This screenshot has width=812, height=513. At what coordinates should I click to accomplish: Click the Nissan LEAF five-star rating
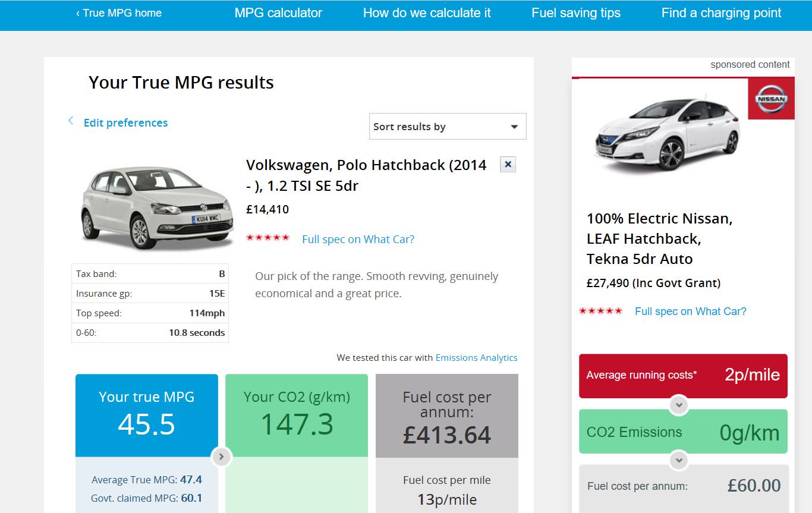tap(601, 311)
